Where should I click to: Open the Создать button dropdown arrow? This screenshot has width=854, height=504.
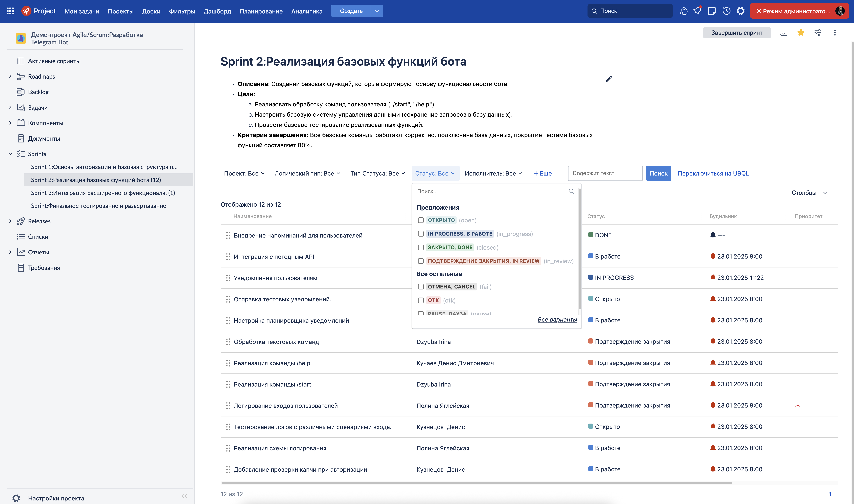(377, 11)
